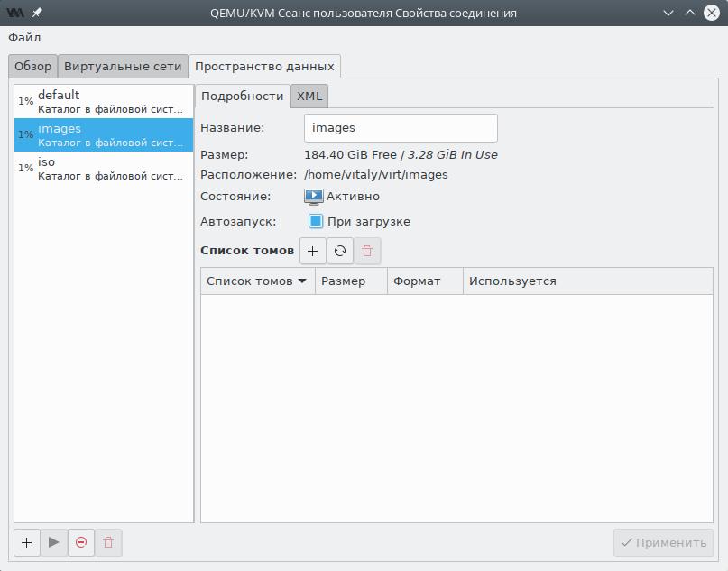Image resolution: width=728 pixels, height=571 pixels.
Task: Open the XML tab
Action: pyautogui.click(x=309, y=96)
